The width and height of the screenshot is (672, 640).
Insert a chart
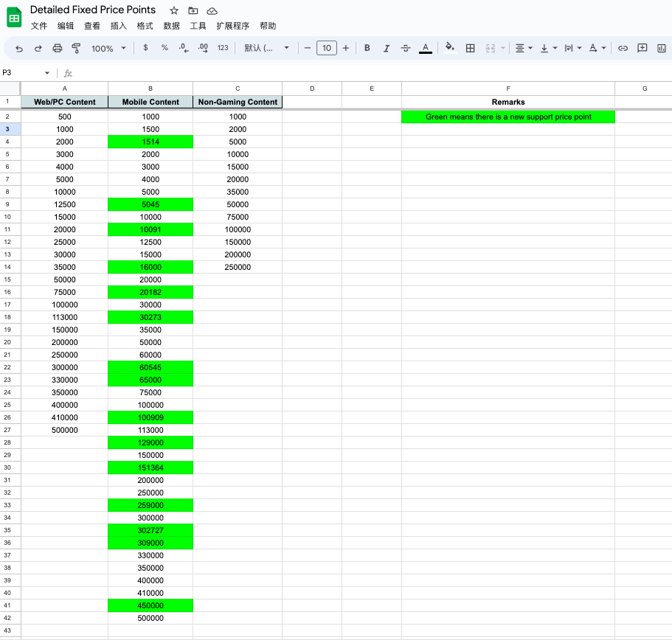[x=661, y=48]
